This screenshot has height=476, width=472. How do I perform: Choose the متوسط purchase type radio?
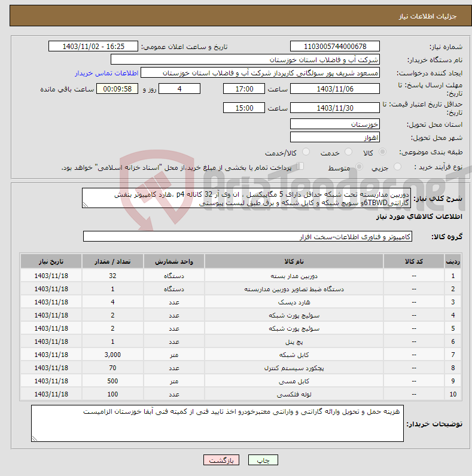[360, 167]
